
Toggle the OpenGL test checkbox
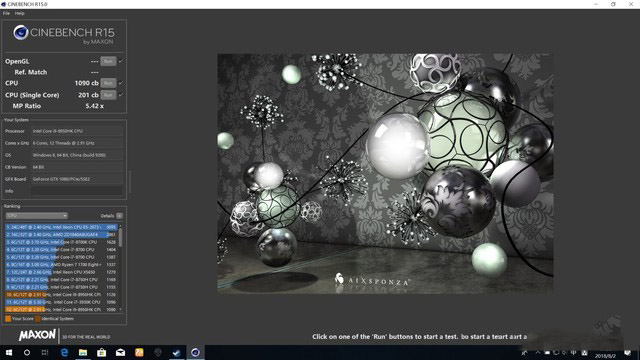click(x=121, y=61)
